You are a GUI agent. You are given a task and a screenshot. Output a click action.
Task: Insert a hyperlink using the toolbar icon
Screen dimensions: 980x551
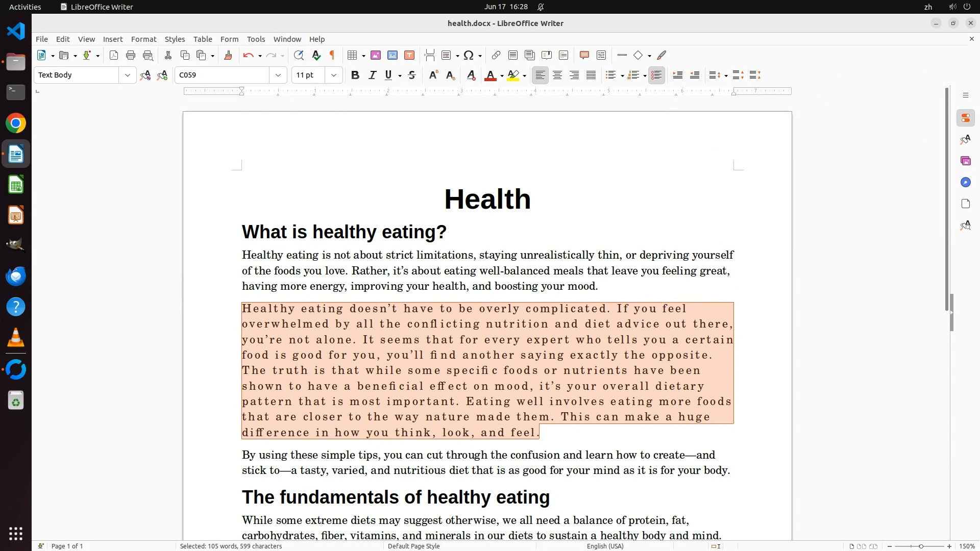coord(496,55)
